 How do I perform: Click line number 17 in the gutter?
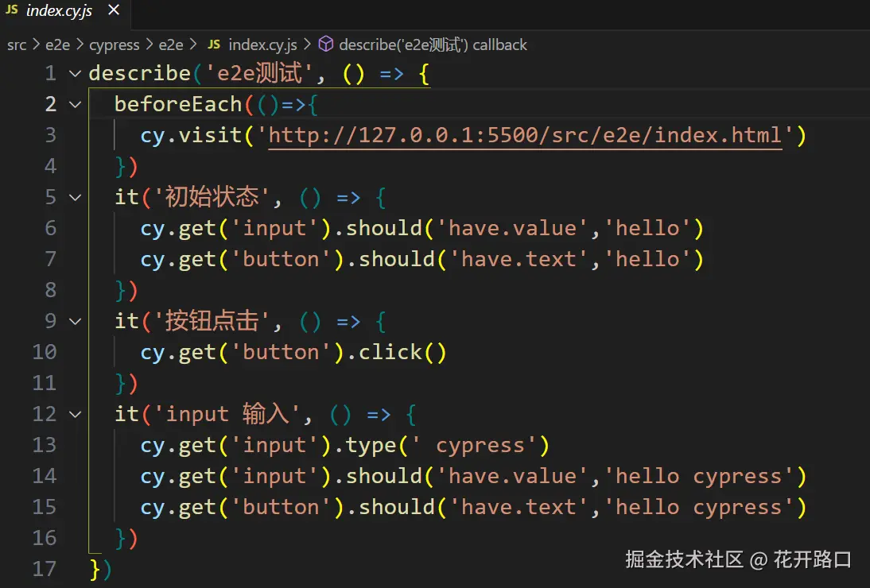pyautogui.click(x=44, y=570)
